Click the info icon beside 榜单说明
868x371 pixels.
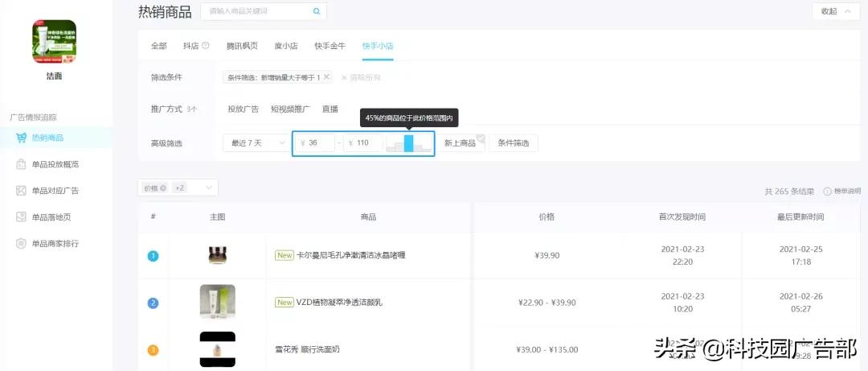coord(827,192)
